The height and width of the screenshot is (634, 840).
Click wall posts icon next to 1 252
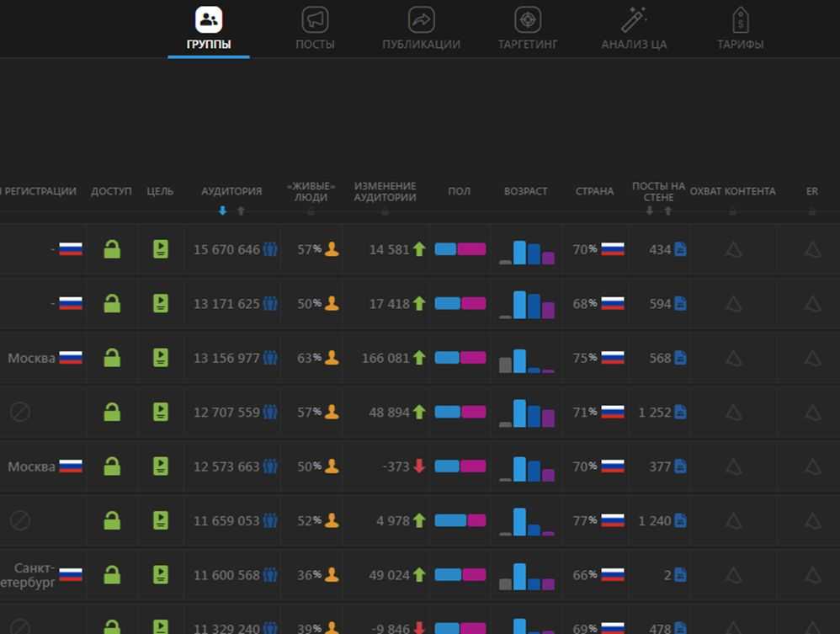click(x=680, y=413)
